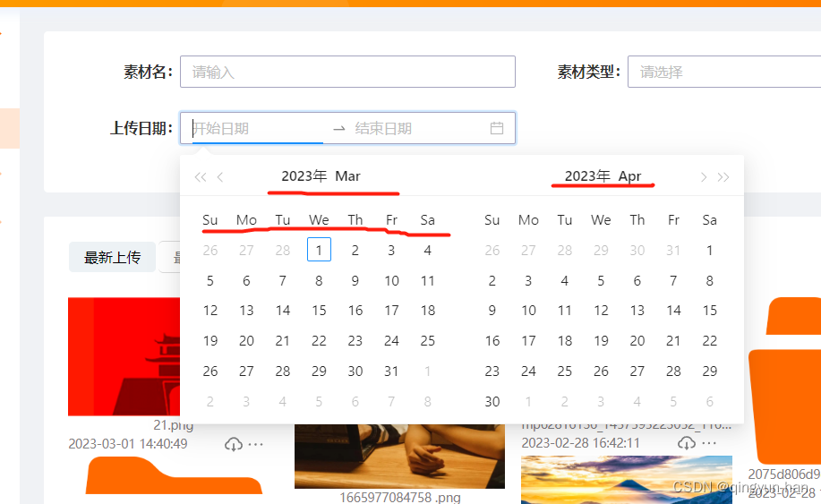
Task: Click the next year double-arrow icon
Action: click(723, 177)
